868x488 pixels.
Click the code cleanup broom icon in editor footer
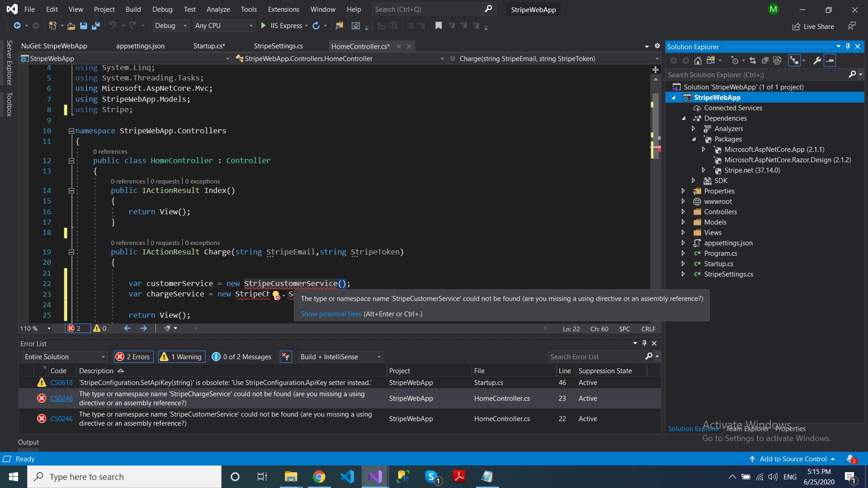[x=168, y=328]
